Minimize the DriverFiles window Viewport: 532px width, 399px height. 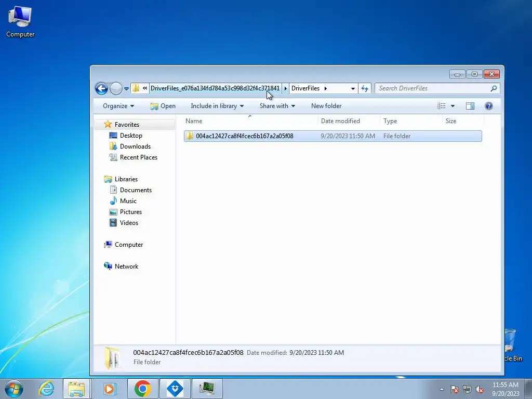click(457, 74)
